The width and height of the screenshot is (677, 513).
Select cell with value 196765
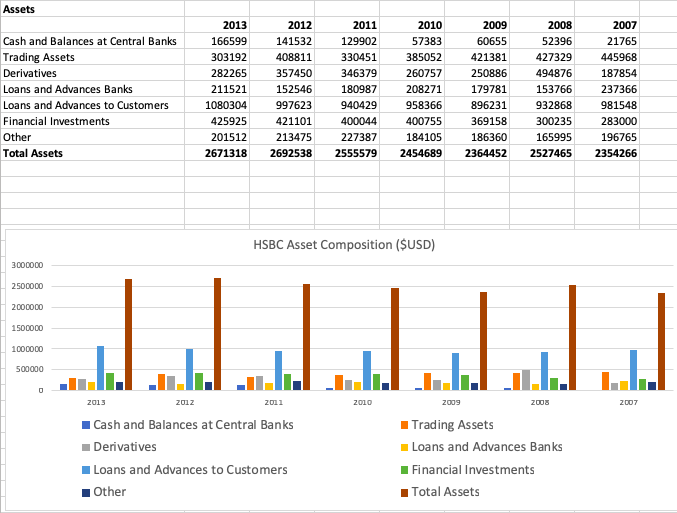click(x=607, y=137)
